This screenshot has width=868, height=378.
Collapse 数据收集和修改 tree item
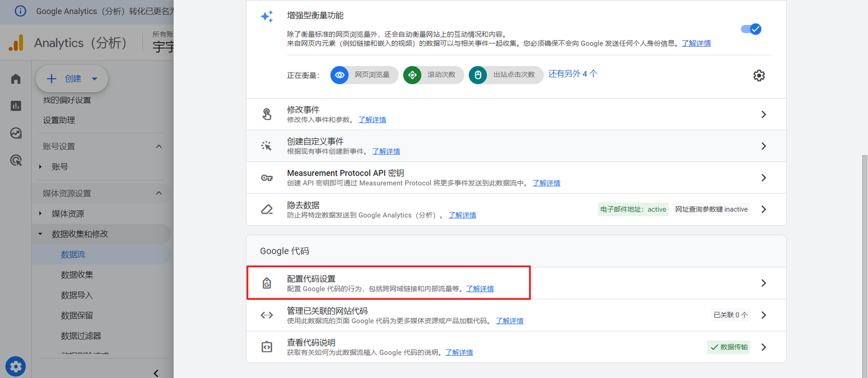pos(40,234)
